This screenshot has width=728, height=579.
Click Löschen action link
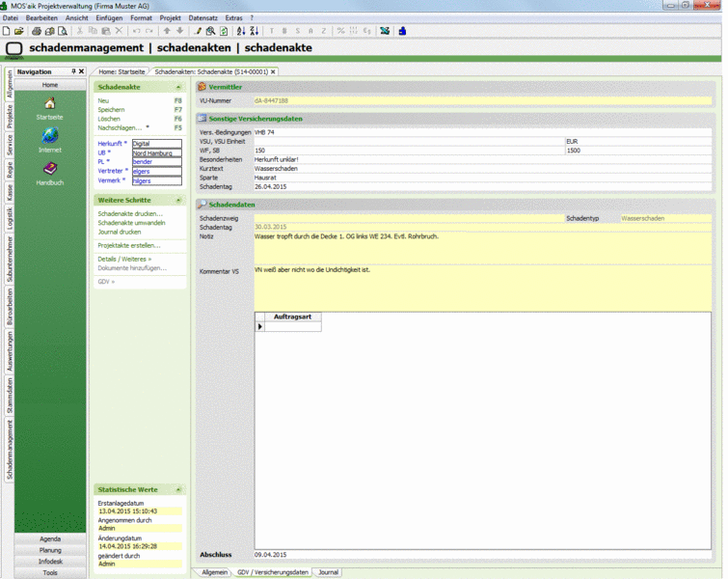109,119
